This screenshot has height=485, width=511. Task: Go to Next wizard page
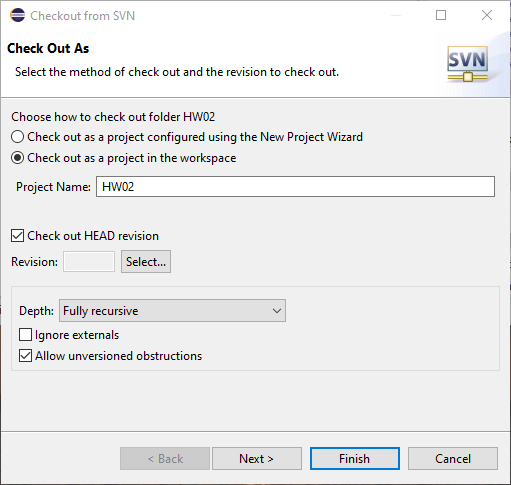pos(257,459)
